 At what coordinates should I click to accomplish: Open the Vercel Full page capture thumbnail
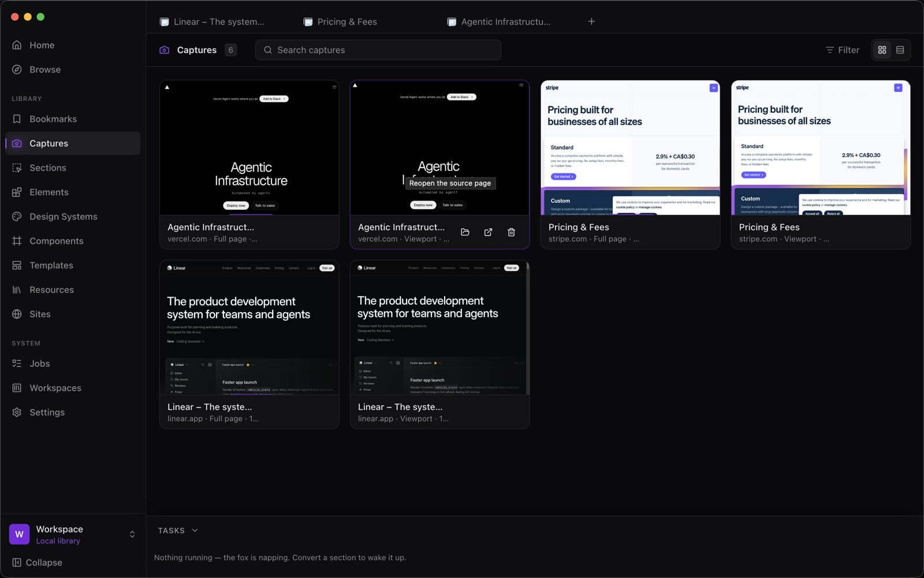click(x=249, y=148)
